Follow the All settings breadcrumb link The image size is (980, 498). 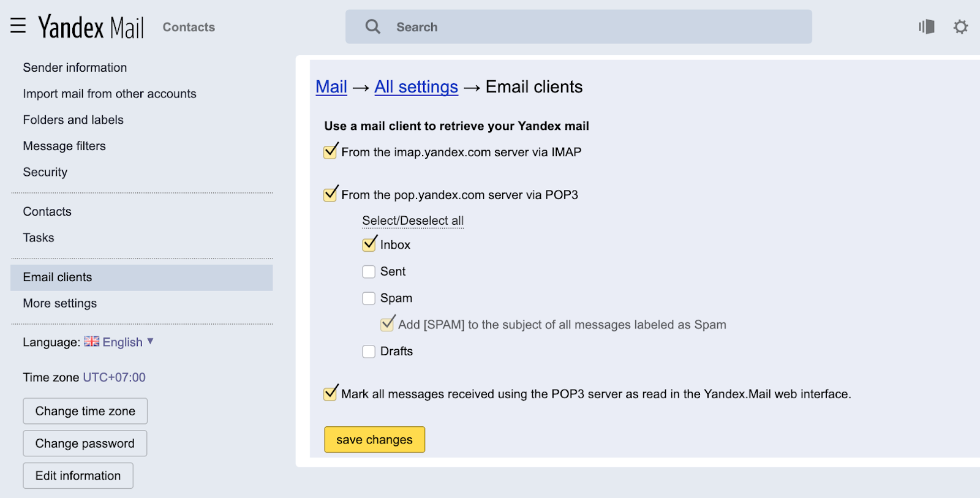point(416,87)
